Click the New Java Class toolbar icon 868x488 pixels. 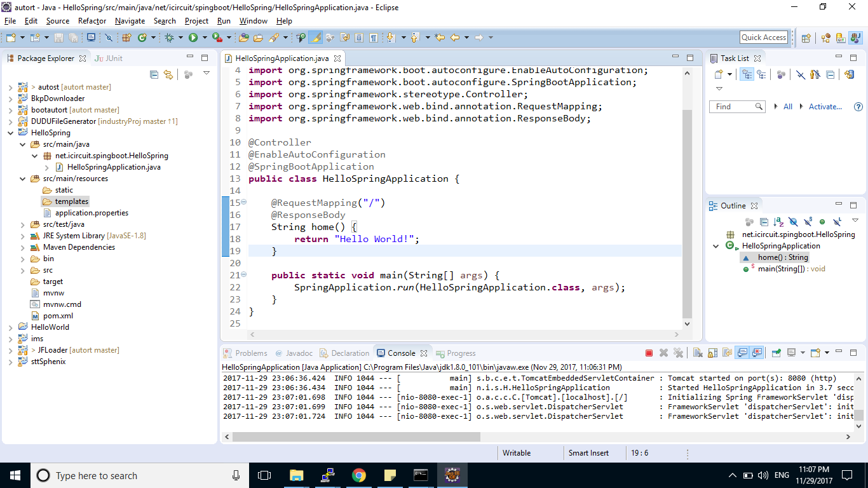142,37
